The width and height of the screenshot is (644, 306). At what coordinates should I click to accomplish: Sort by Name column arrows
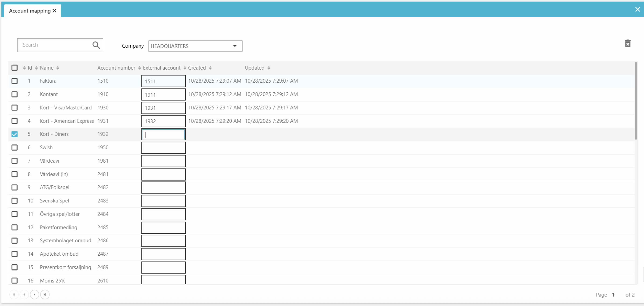(x=58, y=68)
